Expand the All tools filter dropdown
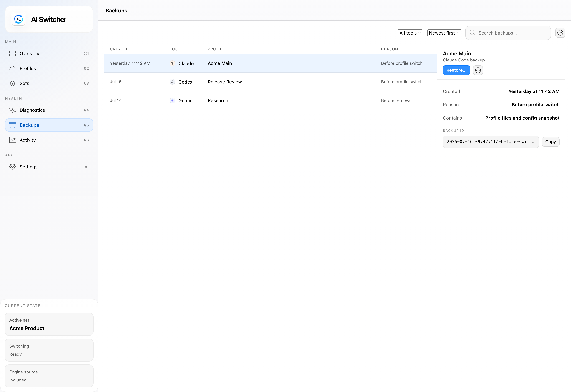The image size is (571, 392). pyautogui.click(x=410, y=33)
